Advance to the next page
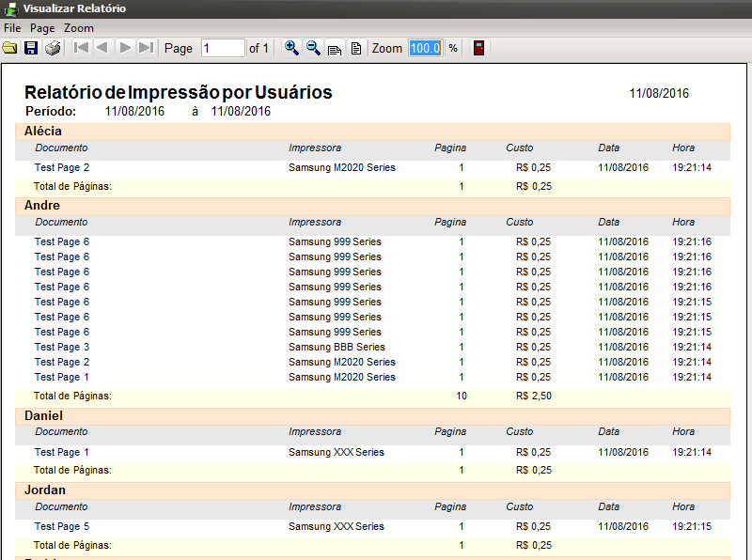Image resolution: width=752 pixels, height=560 pixels. (125, 48)
